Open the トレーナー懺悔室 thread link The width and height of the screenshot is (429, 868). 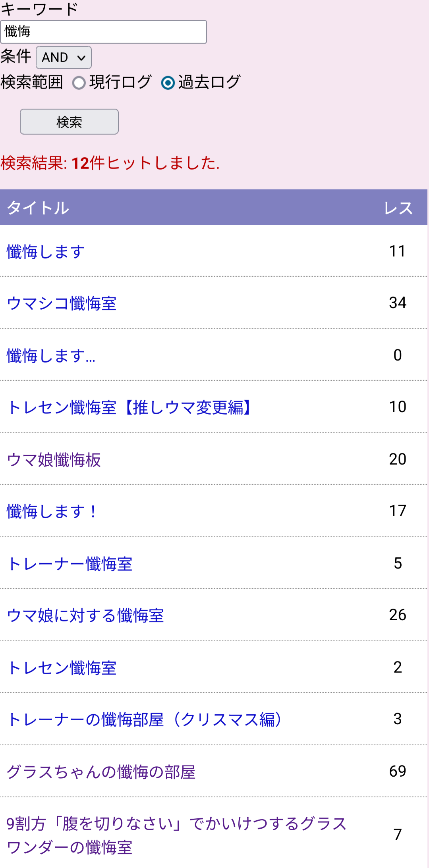(70, 564)
